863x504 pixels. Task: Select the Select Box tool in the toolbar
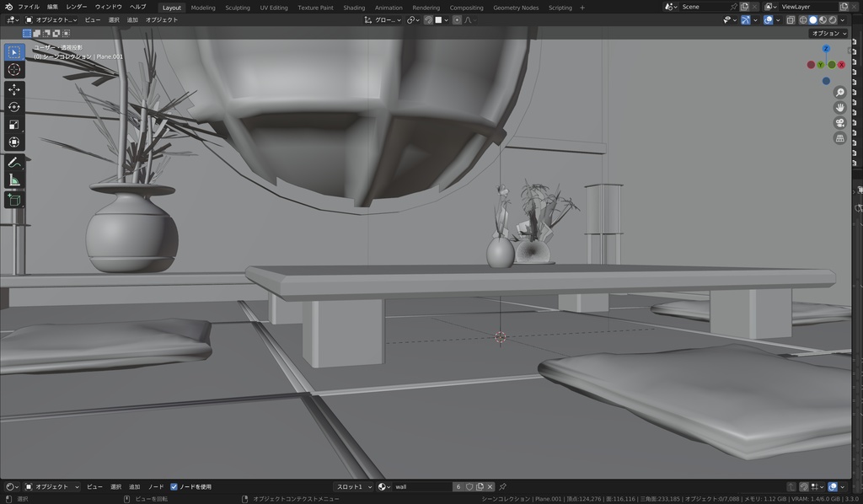[x=14, y=51]
